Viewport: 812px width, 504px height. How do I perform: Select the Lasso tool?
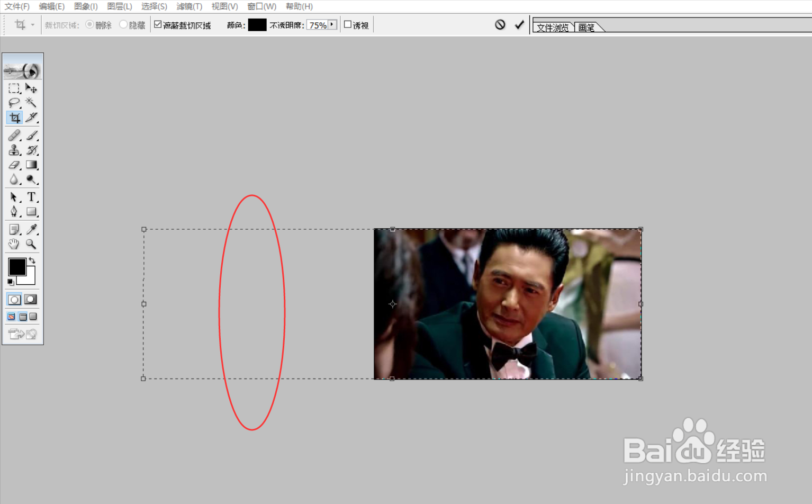tap(14, 103)
